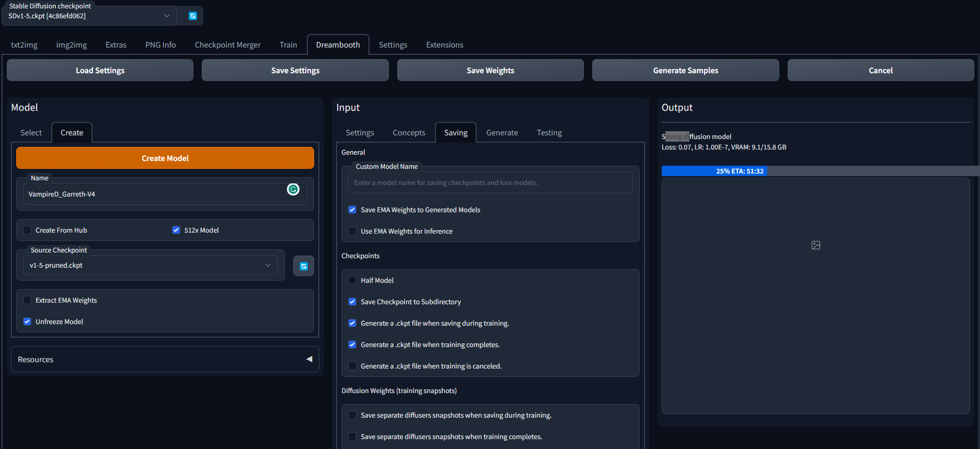Click the refresh icon next to Source Checkpoint
This screenshot has height=449, width=980.
[303, 266]
